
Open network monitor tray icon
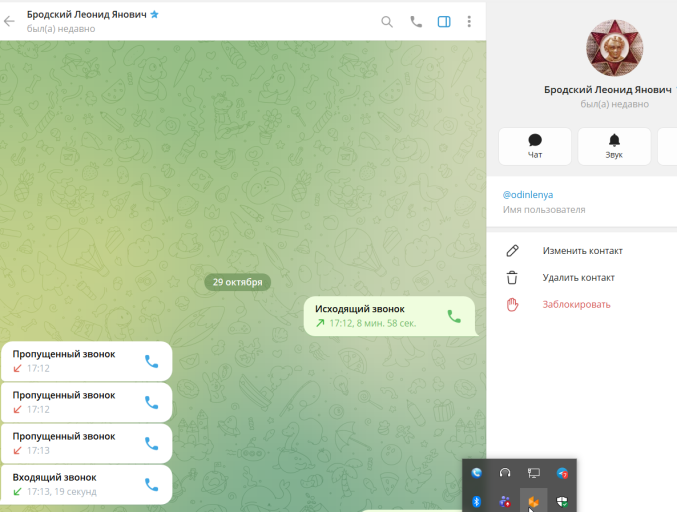[x=534, y=473]
